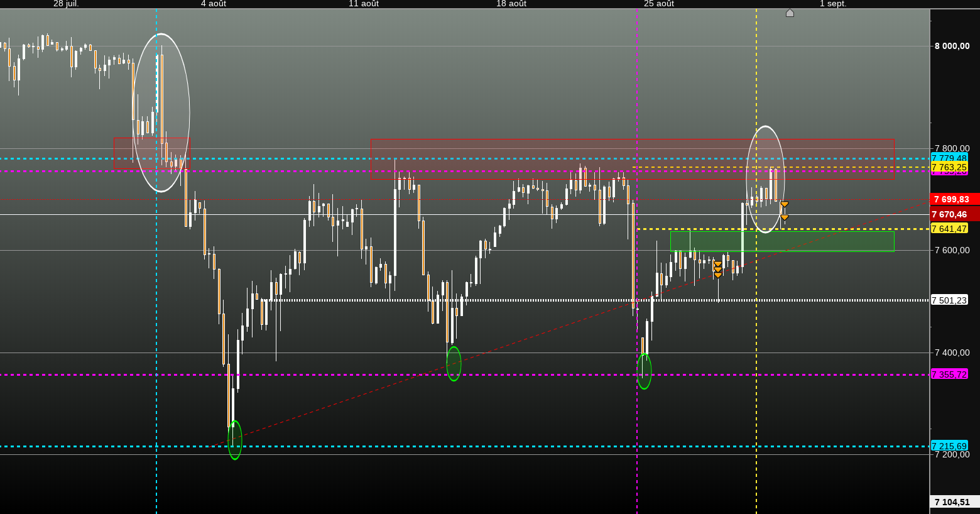
Task: Click the 11 août date on time axis
Action: [x=364, y=4]
